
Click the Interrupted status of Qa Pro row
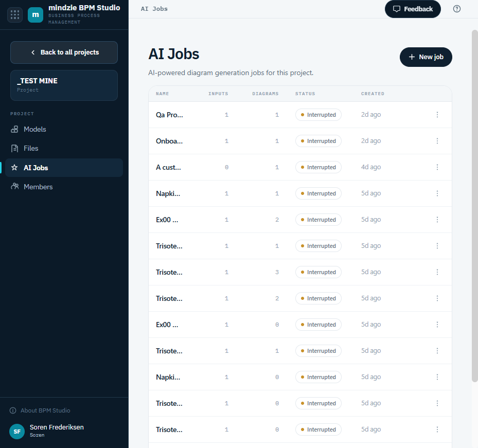pyautogui.click(x=318, y=115)
